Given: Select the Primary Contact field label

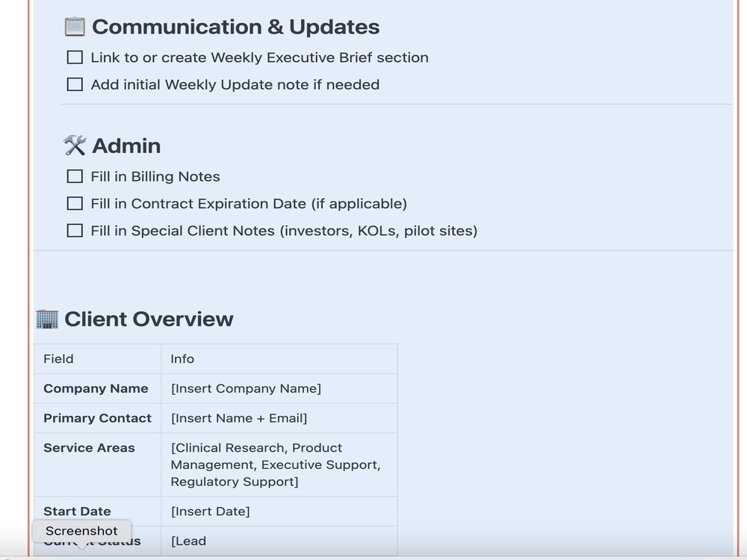Looking at the screenshot, I should (97, 418).
